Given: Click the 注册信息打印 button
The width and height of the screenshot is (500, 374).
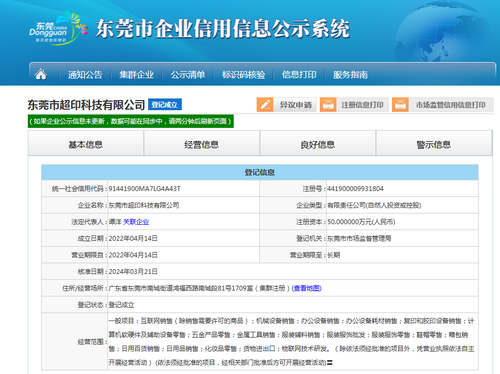Looking at the screenshot, I should coord(354,105).
